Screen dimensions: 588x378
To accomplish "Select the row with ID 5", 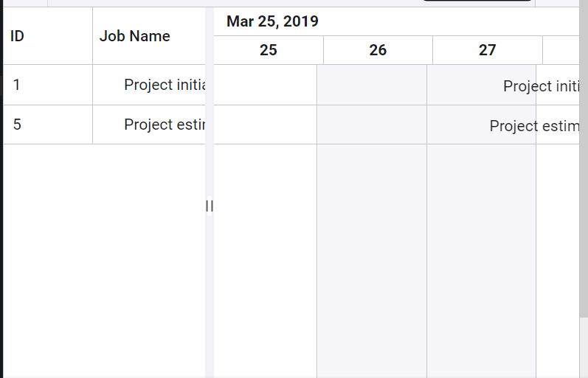I will coord(17,125).
